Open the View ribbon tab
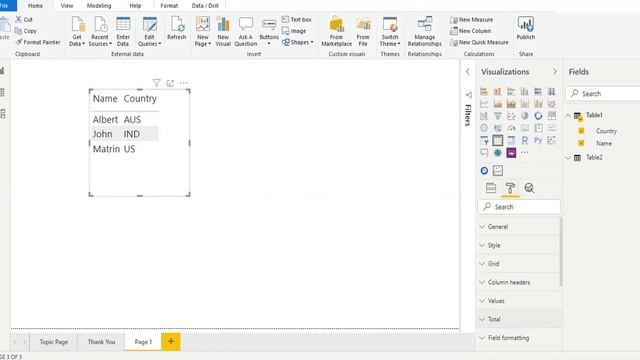Screen dimensions: 640x360 click(67, 6)
